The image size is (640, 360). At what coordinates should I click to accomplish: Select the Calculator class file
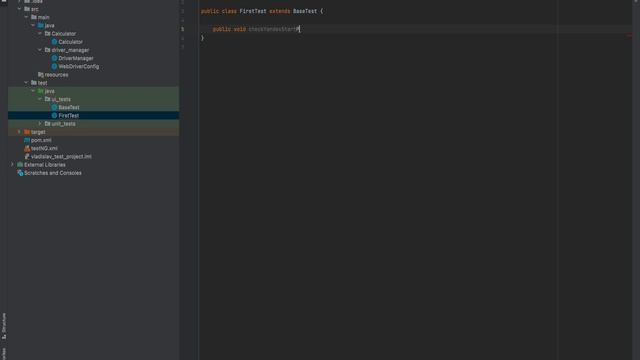point(70,42)
